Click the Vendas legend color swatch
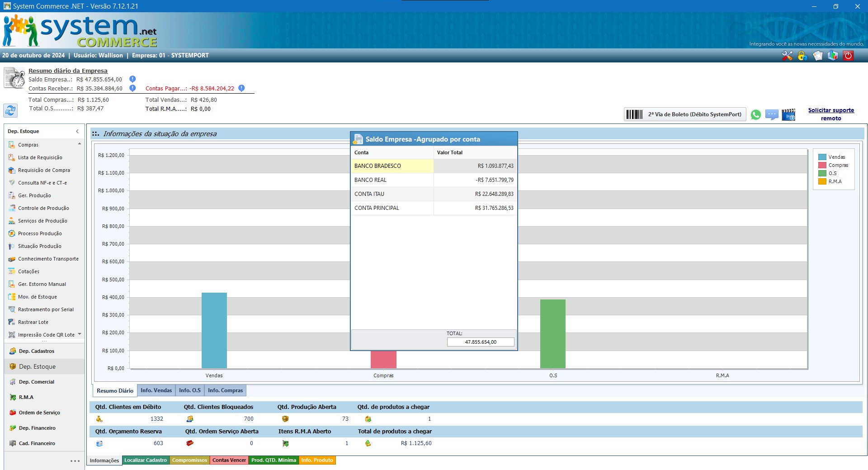Image resolution: width=868 pixels, height=470 pixels. 822,157
